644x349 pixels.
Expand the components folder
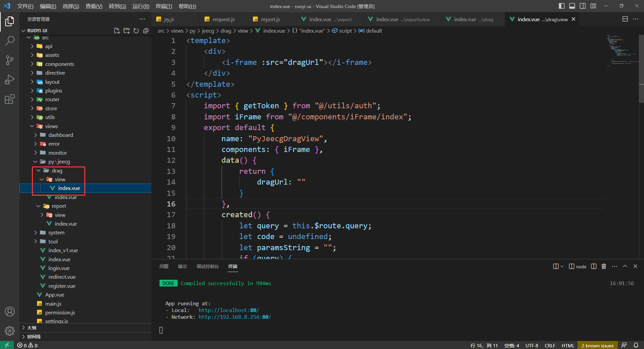point(32,64)
